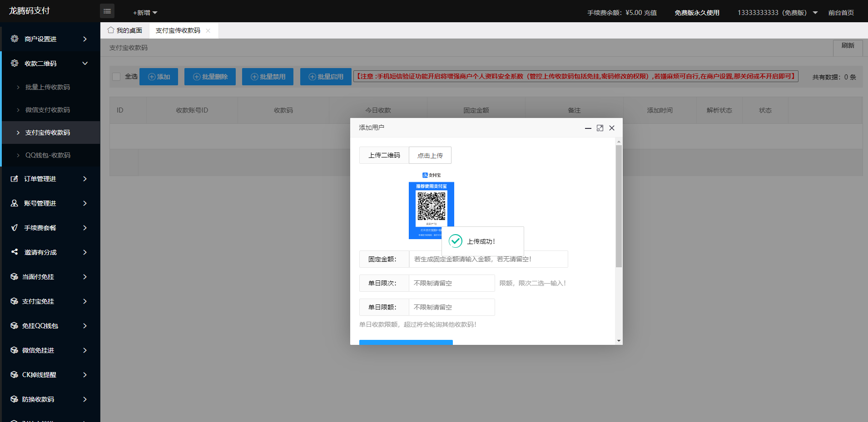Image resolution: width=868 pixels, height=422 pixels.
Task: Enable the 全选 select-all checkbox
Action: [116, 76]
